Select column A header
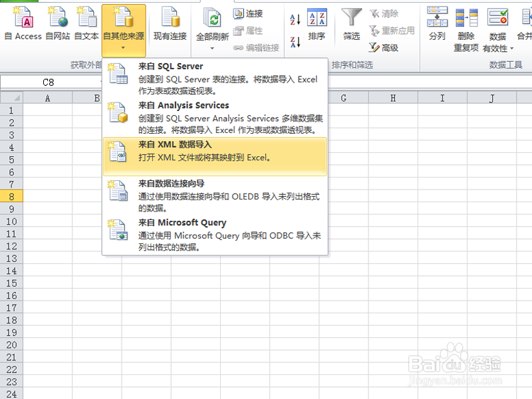 point(47,98)
